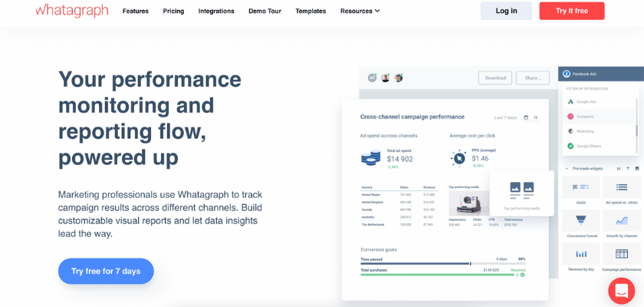Viewport: 644px width, 307px height.
Task: Click the calendar icon beside Last 7 days
Action: 526,117
